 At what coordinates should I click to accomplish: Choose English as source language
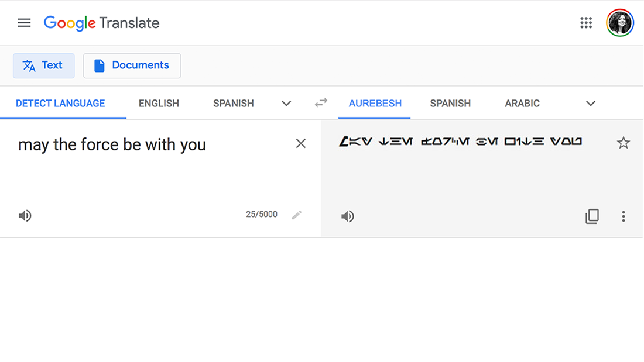coord(159,104)
